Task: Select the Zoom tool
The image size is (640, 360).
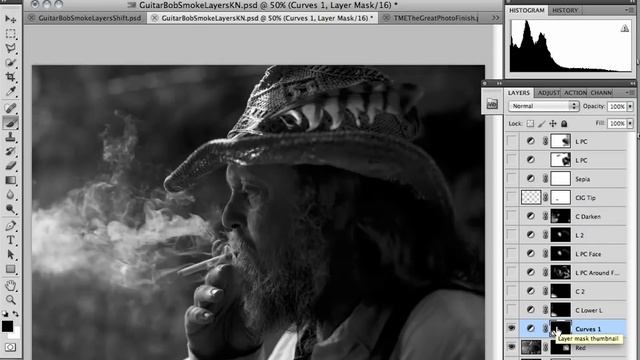Action: click(11, 300)
